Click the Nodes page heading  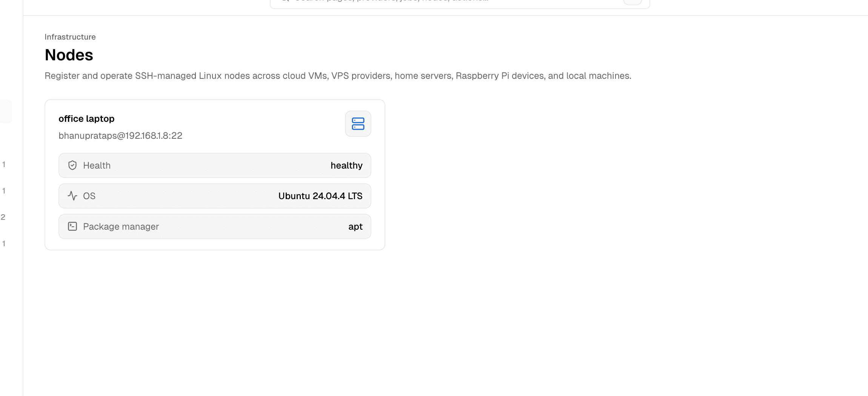tap(69, 55)
